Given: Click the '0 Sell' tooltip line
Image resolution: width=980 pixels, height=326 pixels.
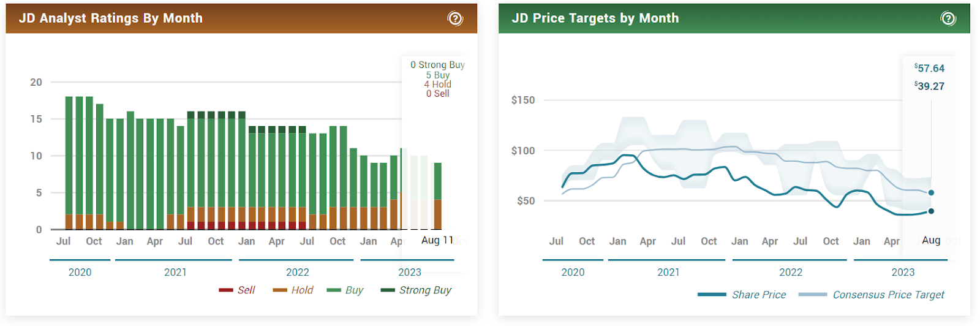Looking at the screenshot, I should [x=438, y=93].
